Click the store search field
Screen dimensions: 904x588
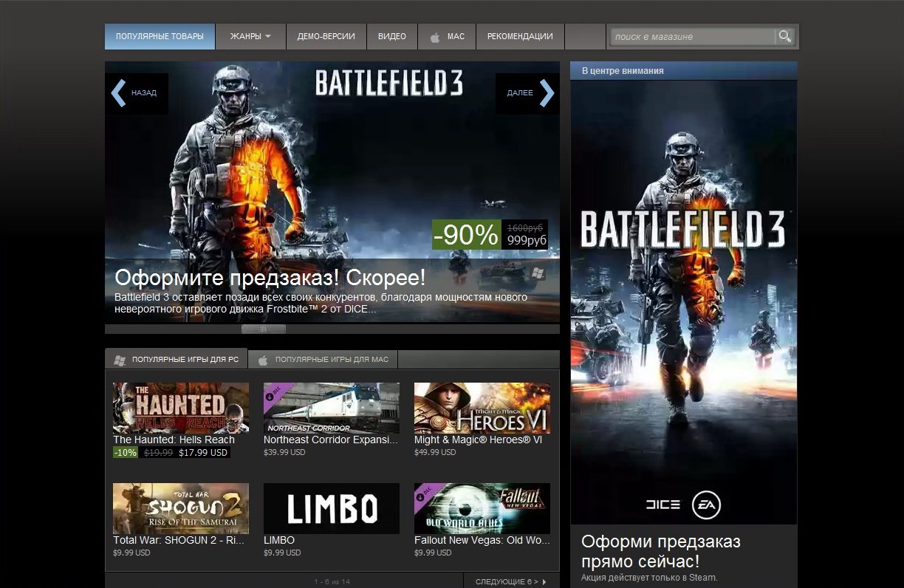pyautogui.click(x=693, y=36)
